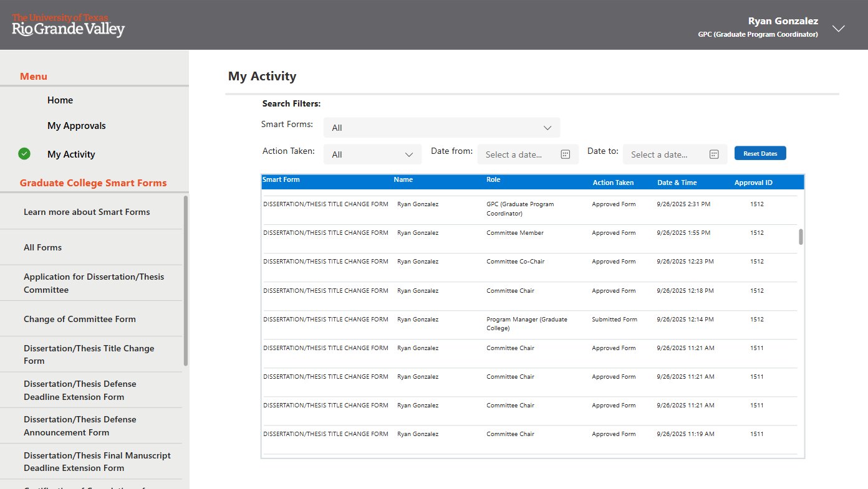The image size is (868, 489).
Task: Click the green checkmark beside My Activity
Action: pyautogui.click(x=24, y=154)
